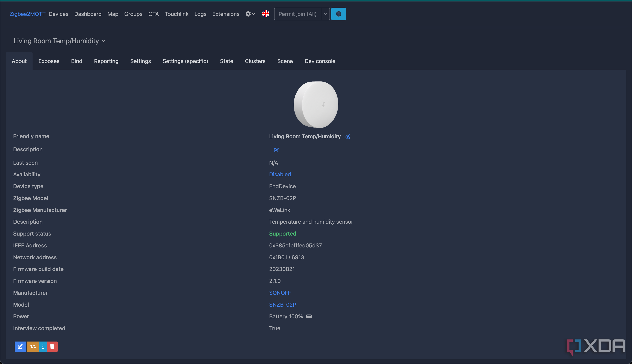The height and width of the screenshot is (364, 632).
Task: Click the Interview completed True value
Action: (x=274, y=328)
